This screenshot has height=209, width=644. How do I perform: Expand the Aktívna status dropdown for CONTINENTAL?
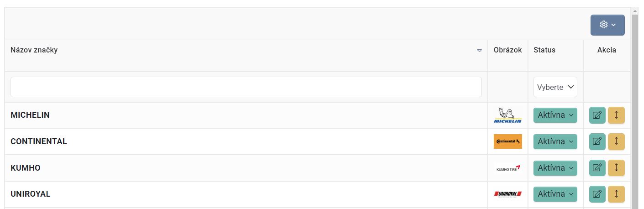pos(555,142)
